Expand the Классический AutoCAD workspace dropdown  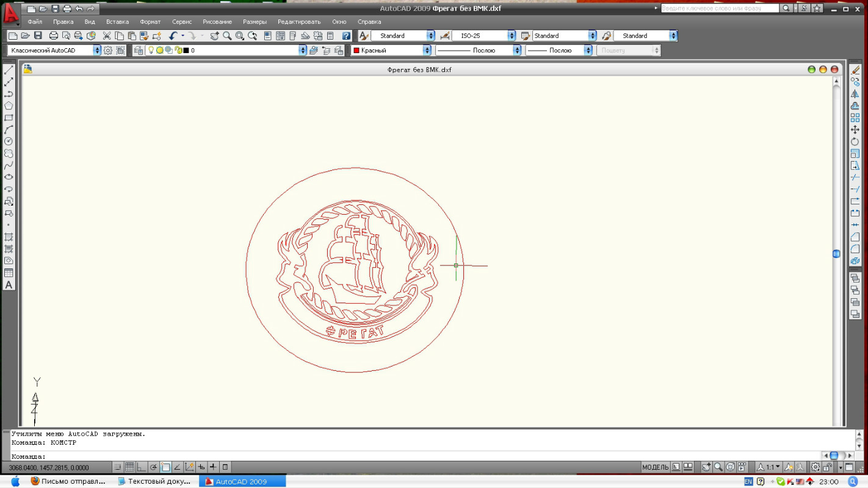coord(97,51)
